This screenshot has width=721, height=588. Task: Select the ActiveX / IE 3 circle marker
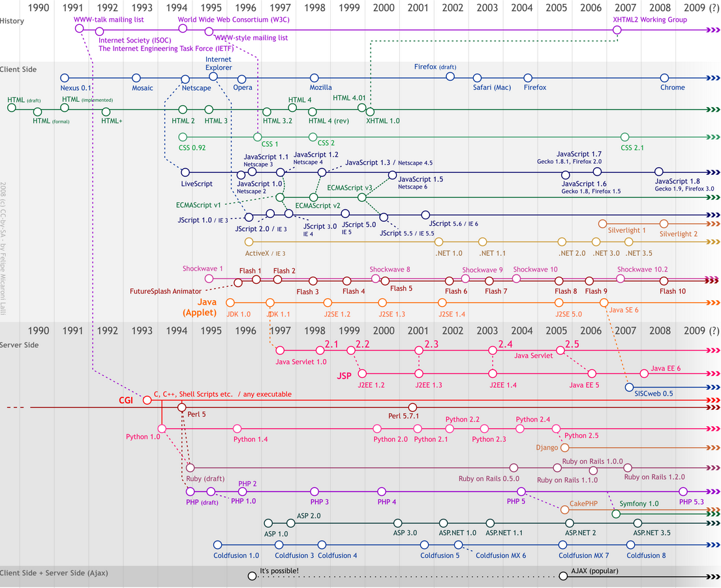pos(249,242)
